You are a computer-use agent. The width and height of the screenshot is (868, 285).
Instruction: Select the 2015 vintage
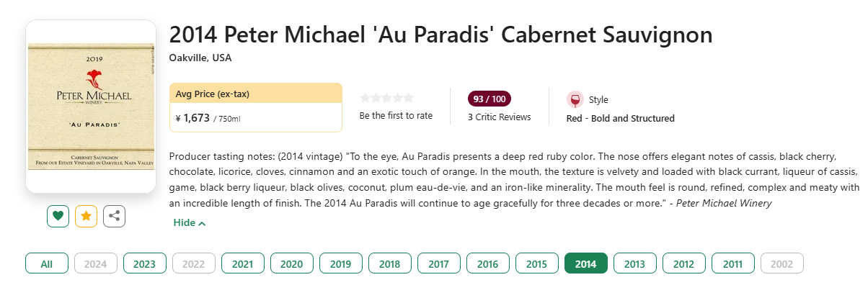[x=537, y=264]
